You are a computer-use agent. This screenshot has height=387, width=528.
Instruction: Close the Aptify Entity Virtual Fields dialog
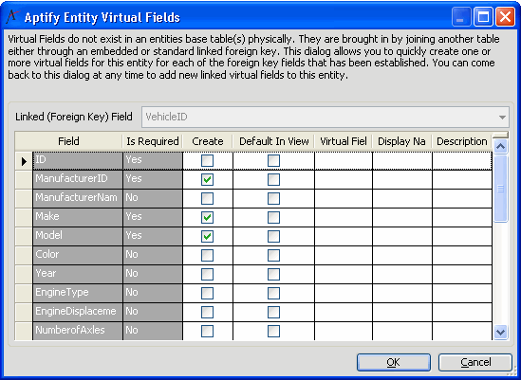click(x=505, y=17)
